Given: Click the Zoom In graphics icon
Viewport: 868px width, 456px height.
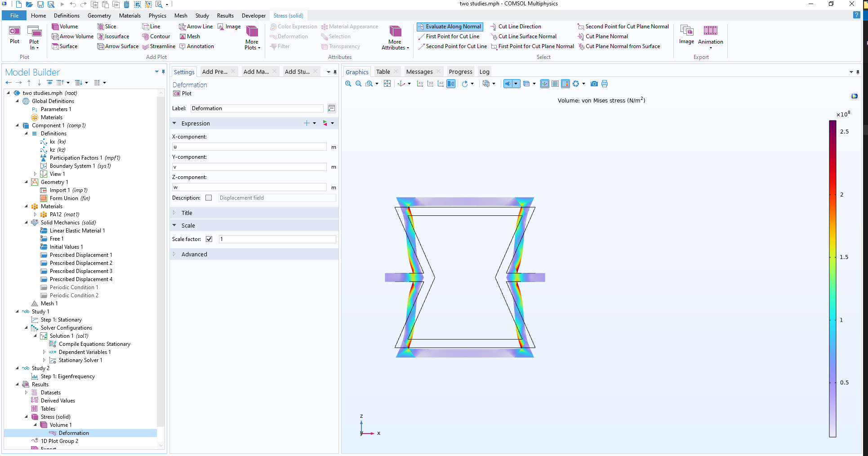Looking at the screenshot, I should pyautogui.click(x=348, y=84).
